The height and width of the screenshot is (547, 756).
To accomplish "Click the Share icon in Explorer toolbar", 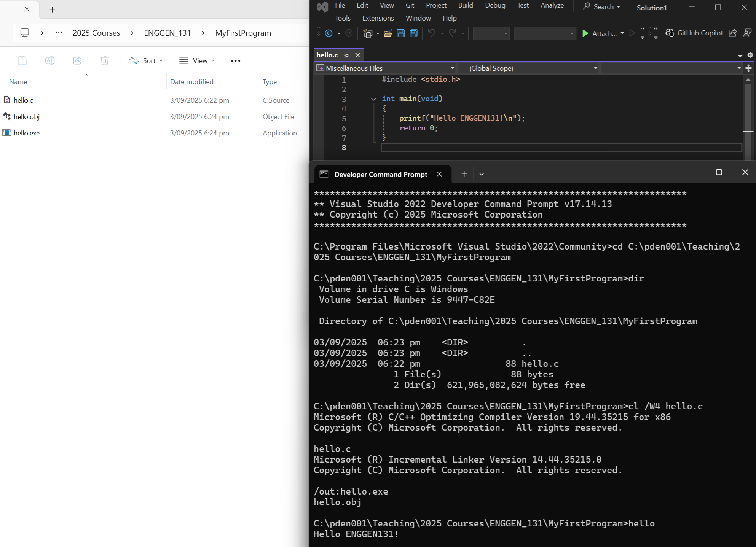I will 77,60.
